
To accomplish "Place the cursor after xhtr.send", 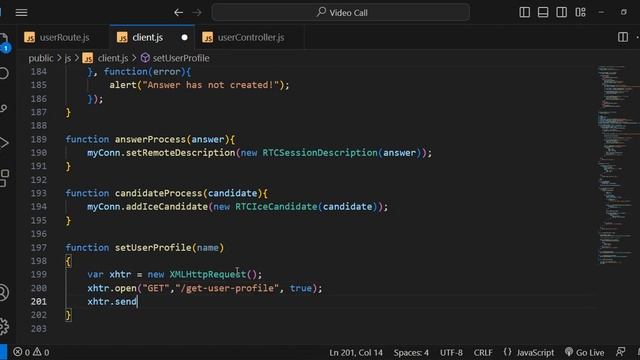I will pyautogui.click(x=138, y=302).
